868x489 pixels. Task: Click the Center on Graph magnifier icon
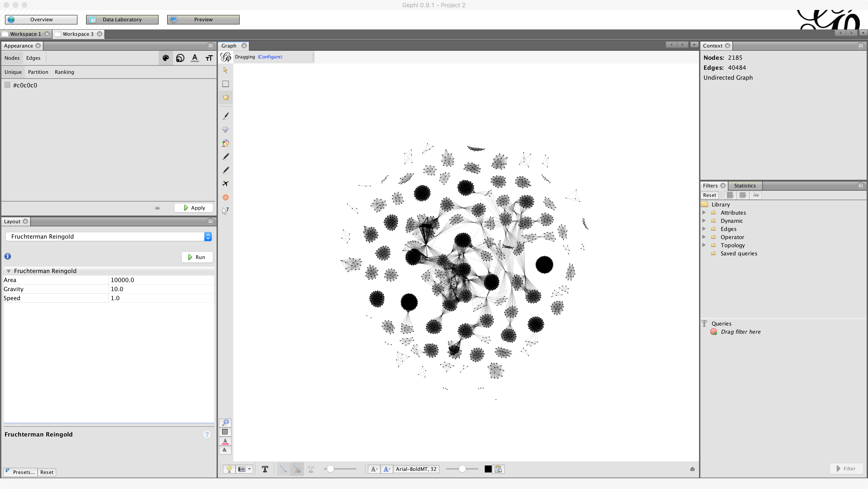pos(225,422)
